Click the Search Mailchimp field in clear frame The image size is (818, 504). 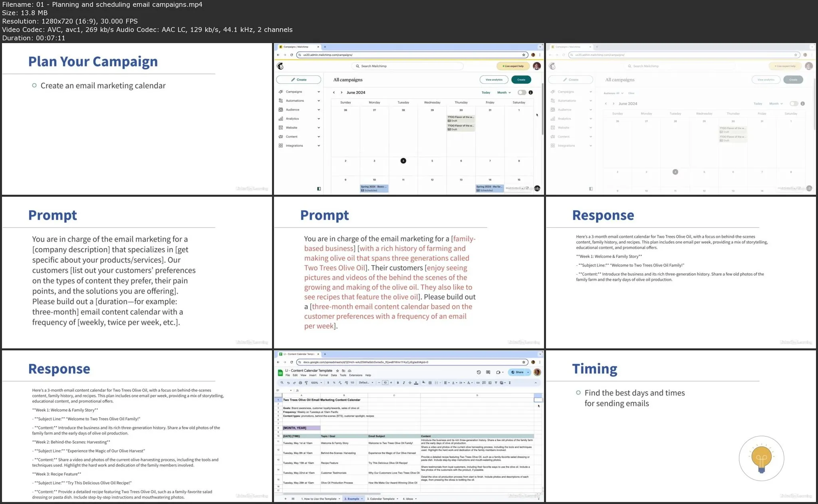click(407, 66)
